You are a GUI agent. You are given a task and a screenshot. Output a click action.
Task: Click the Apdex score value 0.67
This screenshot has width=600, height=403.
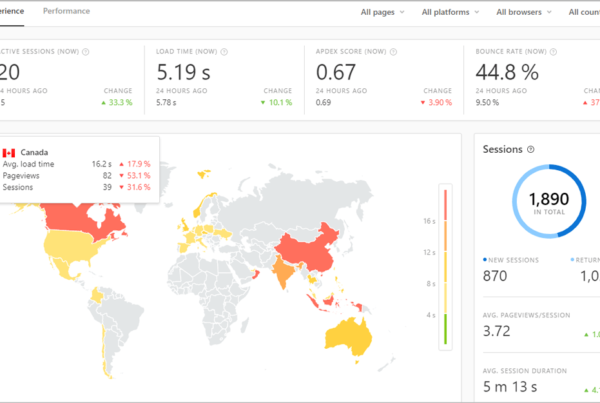(336, 72)
